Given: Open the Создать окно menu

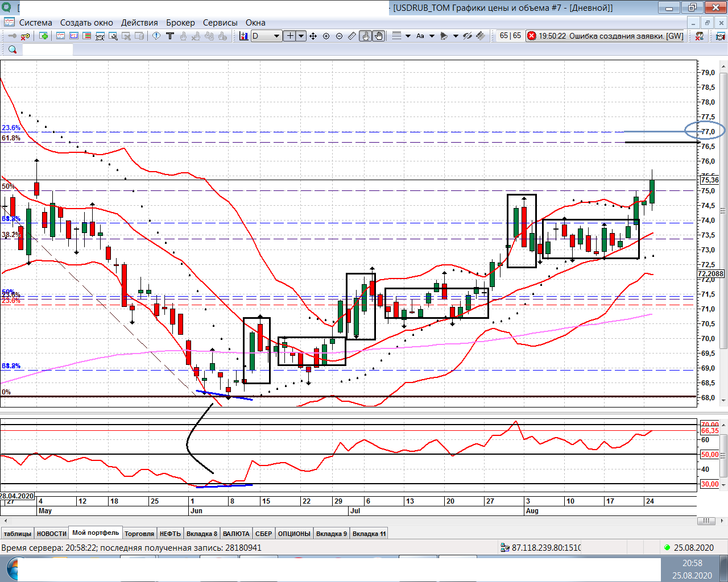Looking at the screenshot, I should pos(86,23).
